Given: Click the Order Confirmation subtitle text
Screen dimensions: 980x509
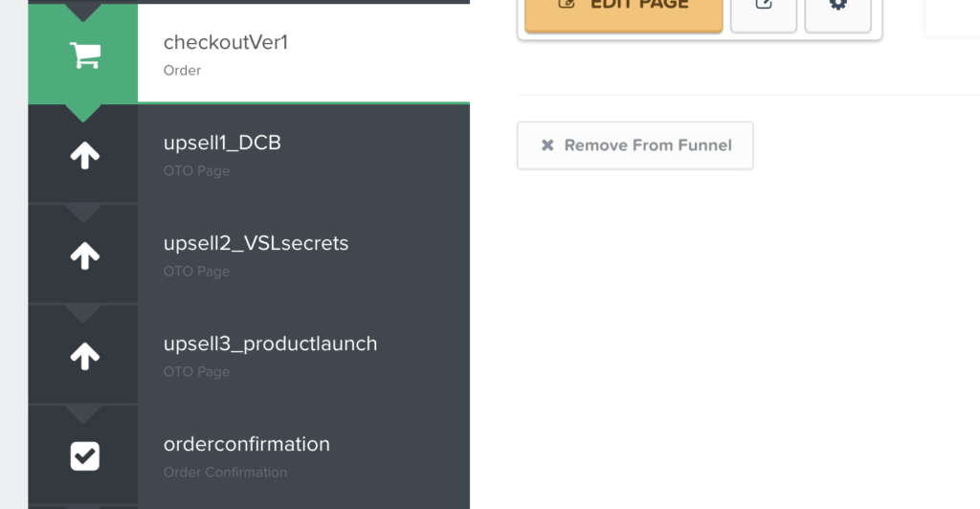Looking at the screenshot, I should pyautogui.click(x=225, y=473).
